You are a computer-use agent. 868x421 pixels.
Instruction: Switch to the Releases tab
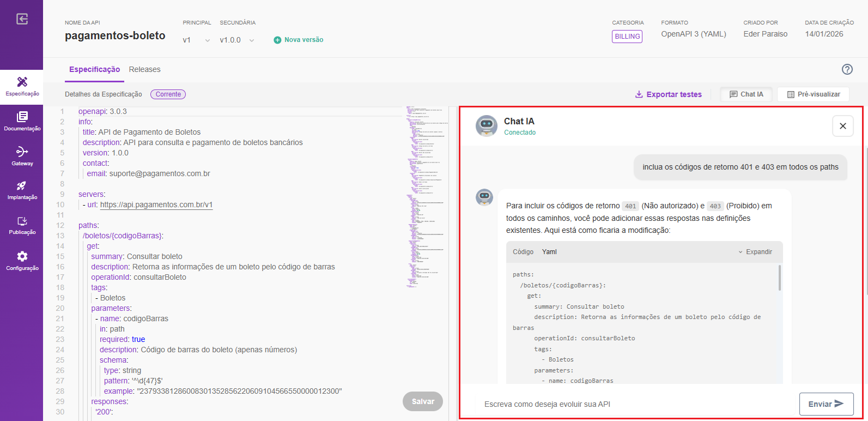(x=144, y=70)
